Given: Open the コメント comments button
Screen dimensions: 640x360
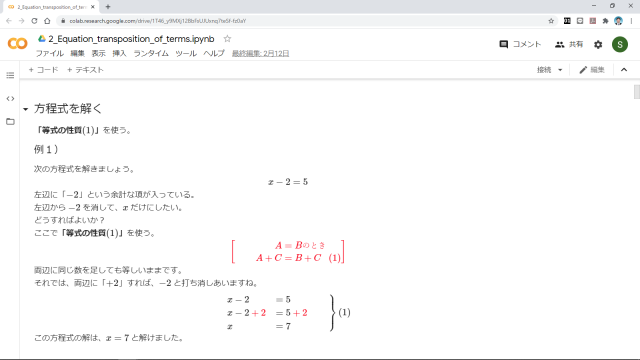Looking at the screenshot, I should pos(520,44).
